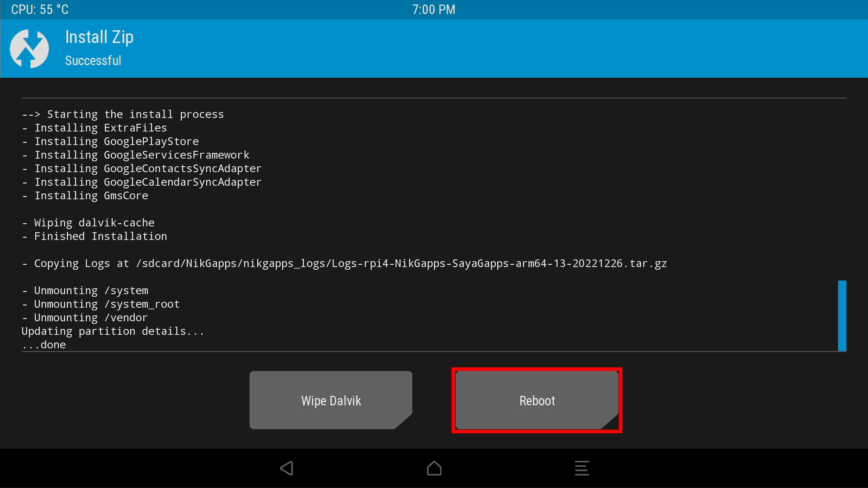Click the 'Updating partition details...' line
Image resolution: width=868 pixels, height=488 pixels.
[x=113, y=331]
